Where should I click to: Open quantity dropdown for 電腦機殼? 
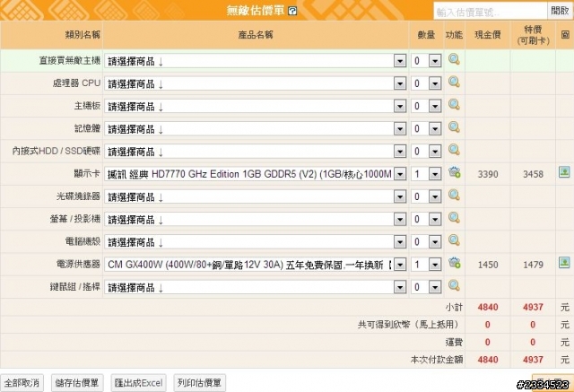click(426, 242)
